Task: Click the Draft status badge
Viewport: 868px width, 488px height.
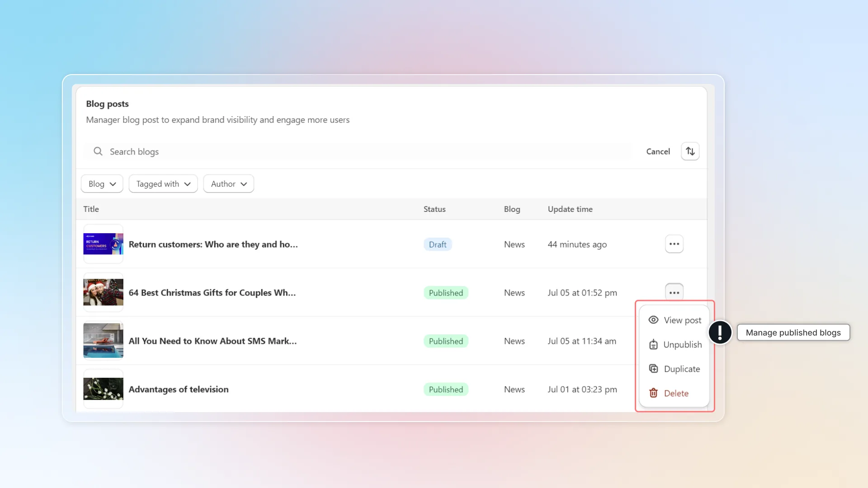Action: (438, 244)
